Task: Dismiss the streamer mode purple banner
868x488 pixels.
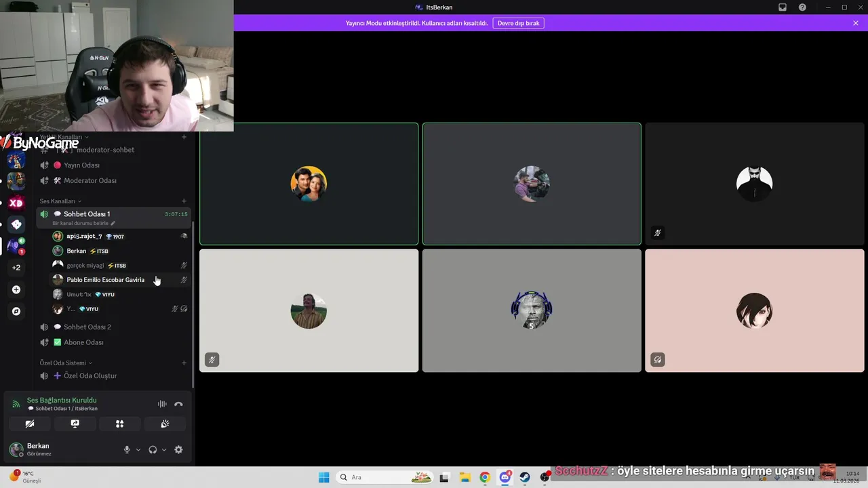Action: 856,23
